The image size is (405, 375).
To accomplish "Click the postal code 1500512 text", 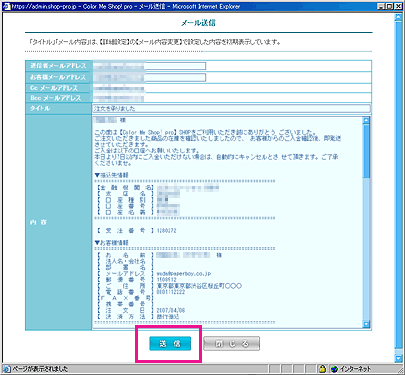I will [167, 280].
